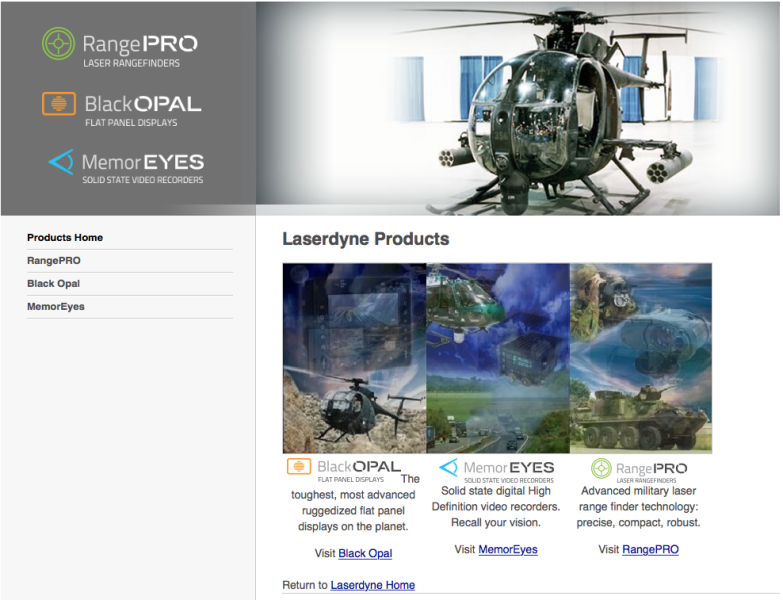Click the MemorEYES Solid State Video Recorders wordmark
This screenshot has height=600, width=783.
pos(142,166)
